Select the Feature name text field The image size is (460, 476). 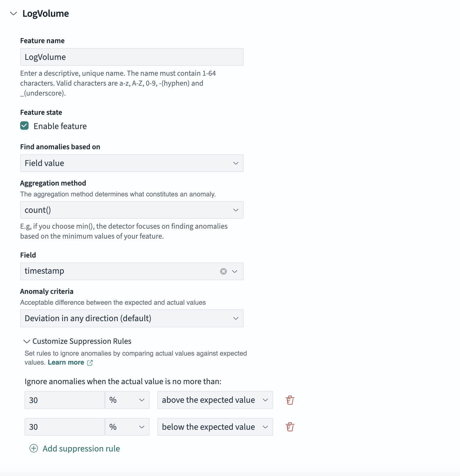pos(132,57)
